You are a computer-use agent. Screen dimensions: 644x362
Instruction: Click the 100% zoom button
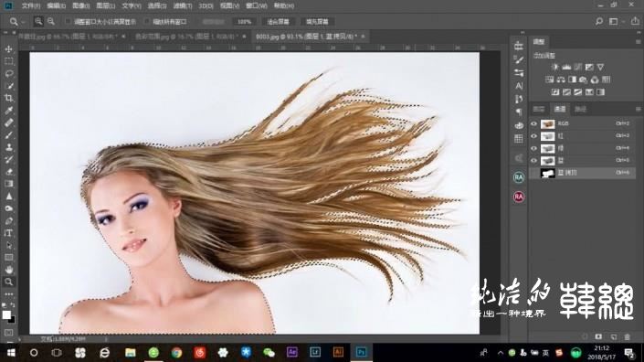(x=245, y=21)
